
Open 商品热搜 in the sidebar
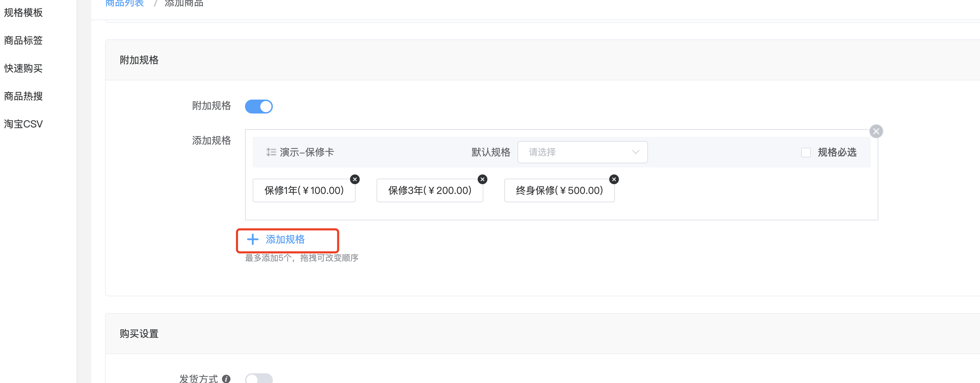[23, 96]
